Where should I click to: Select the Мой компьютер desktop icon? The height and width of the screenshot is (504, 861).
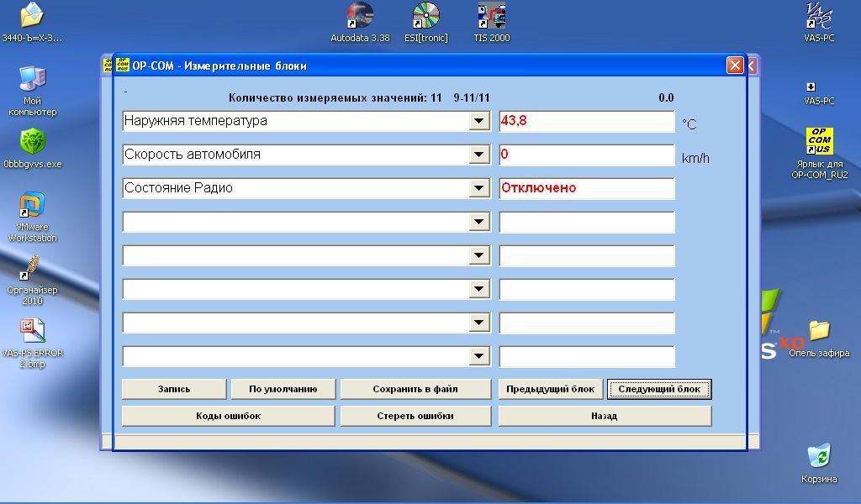(x=33, y=91)
